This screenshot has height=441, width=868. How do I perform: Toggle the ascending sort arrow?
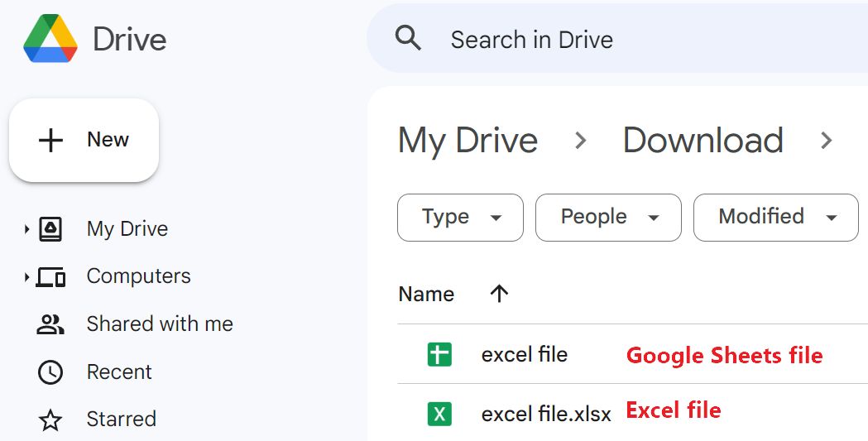click(499, 294)
